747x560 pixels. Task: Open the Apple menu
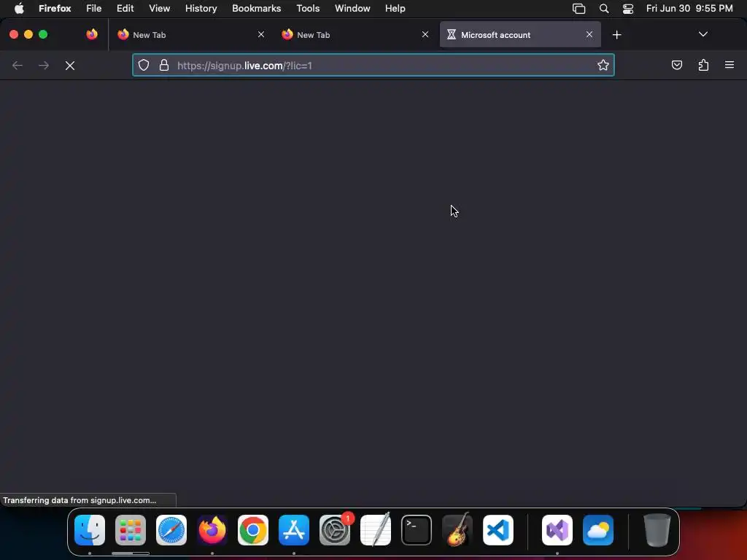click(x=19, y=9)
